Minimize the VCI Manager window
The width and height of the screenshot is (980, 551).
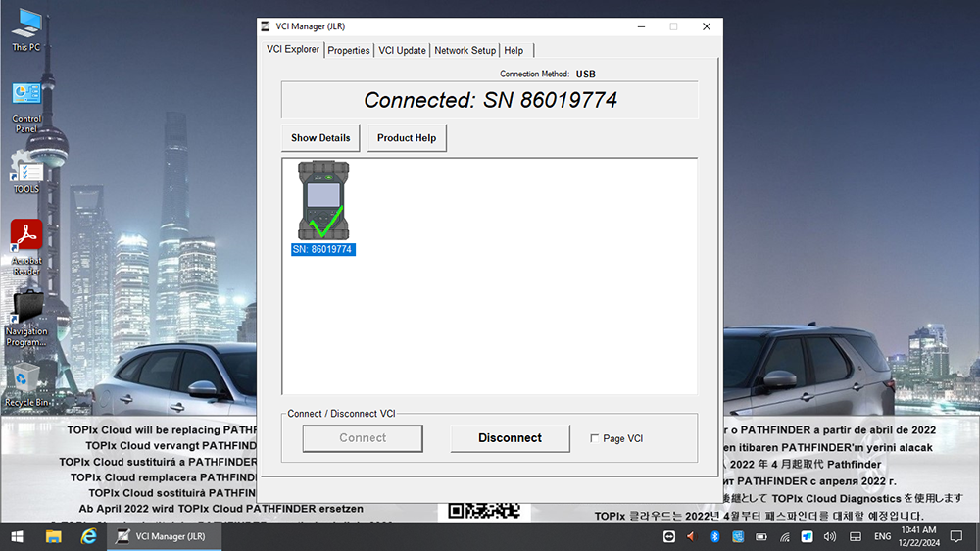[x=641, y=26]
